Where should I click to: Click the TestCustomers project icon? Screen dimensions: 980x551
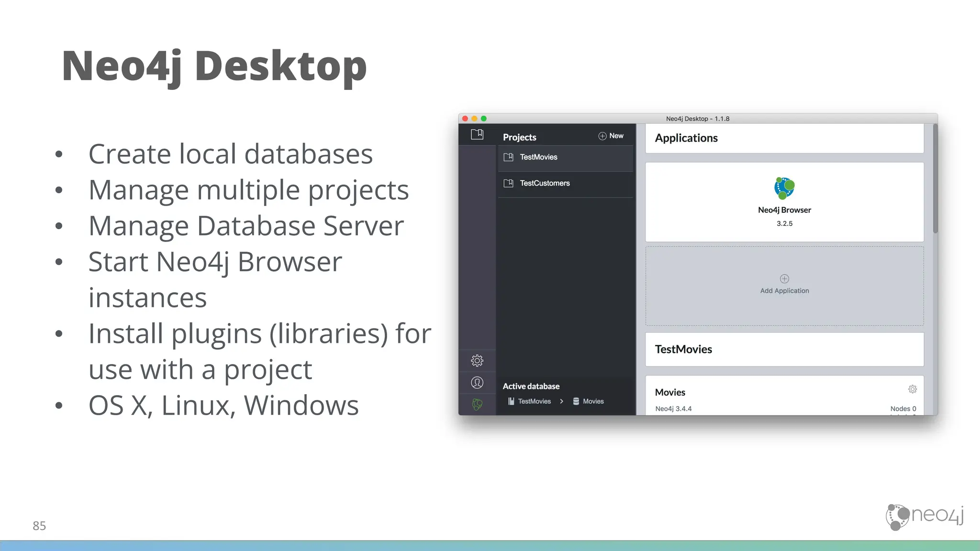(509, 183)
